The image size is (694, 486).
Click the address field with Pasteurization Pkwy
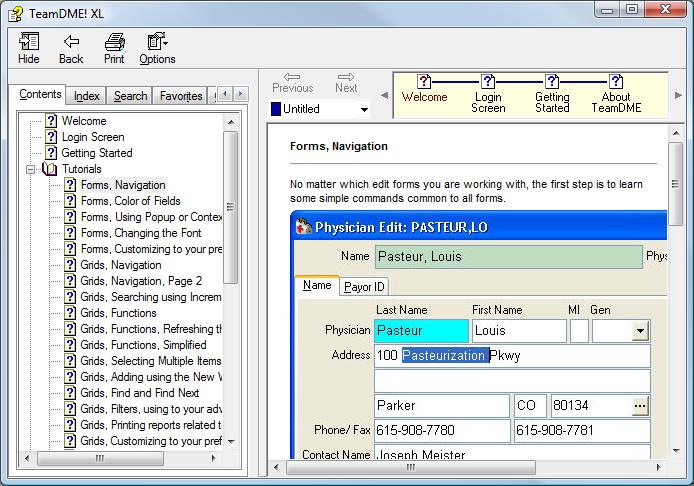click(x=512, y=355)
